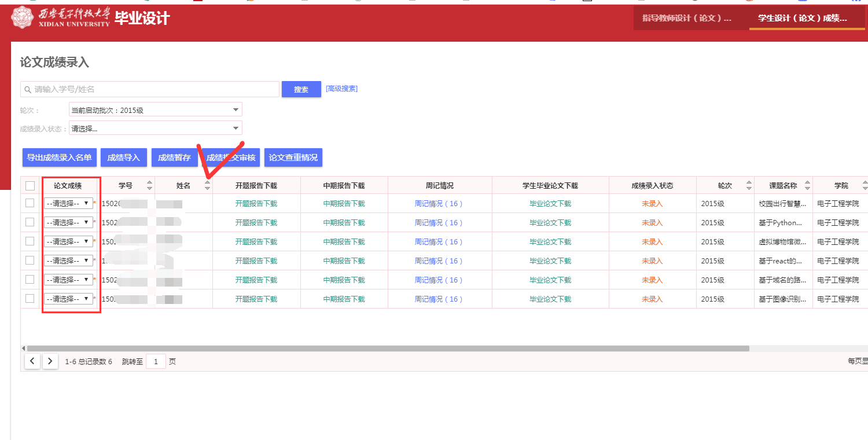Check the first student row checkbox
This screenshot has width=868, height=440.
coord(30,203)
